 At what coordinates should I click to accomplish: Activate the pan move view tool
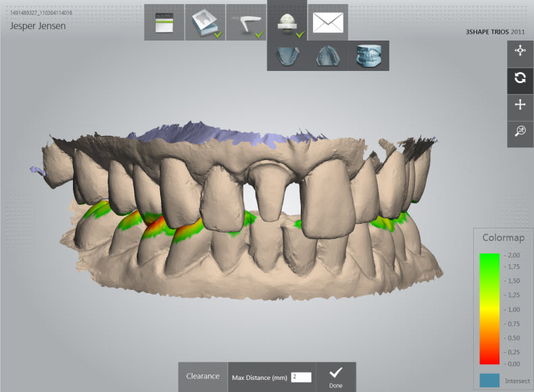[520, 52]
